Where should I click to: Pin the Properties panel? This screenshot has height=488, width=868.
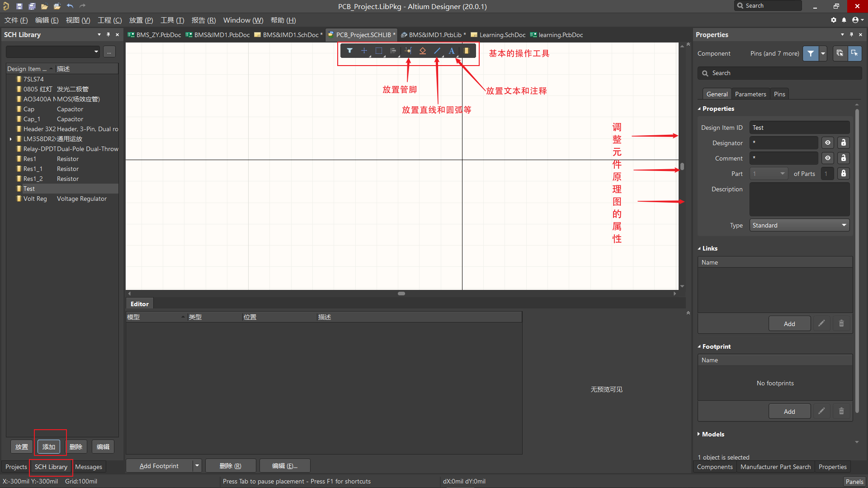(x=851, y=34)
